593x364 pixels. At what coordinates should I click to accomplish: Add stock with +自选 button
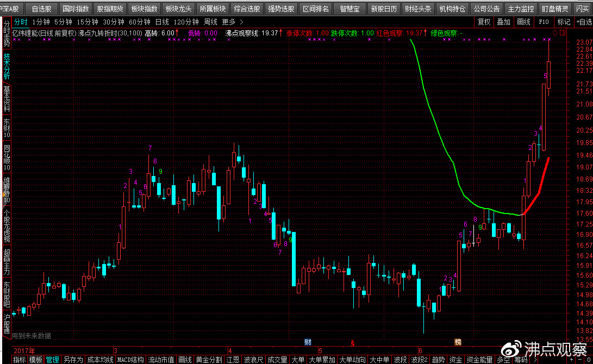tap(584, 22)
